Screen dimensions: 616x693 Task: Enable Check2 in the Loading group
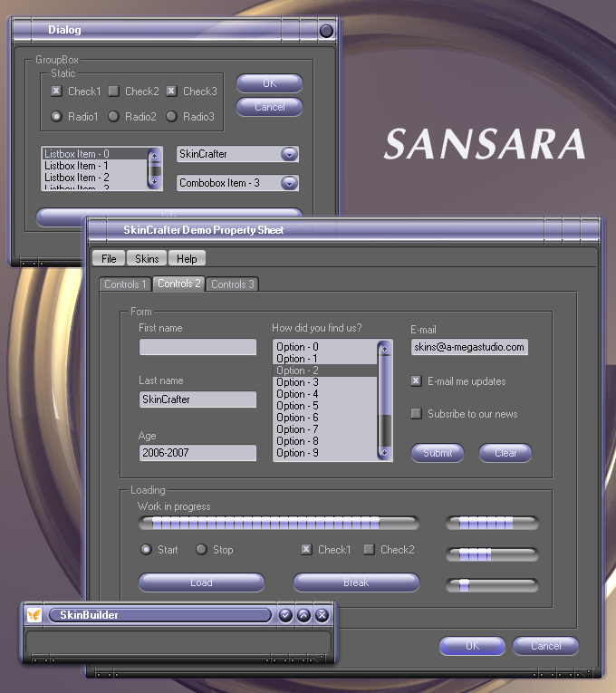pos(369,549)
